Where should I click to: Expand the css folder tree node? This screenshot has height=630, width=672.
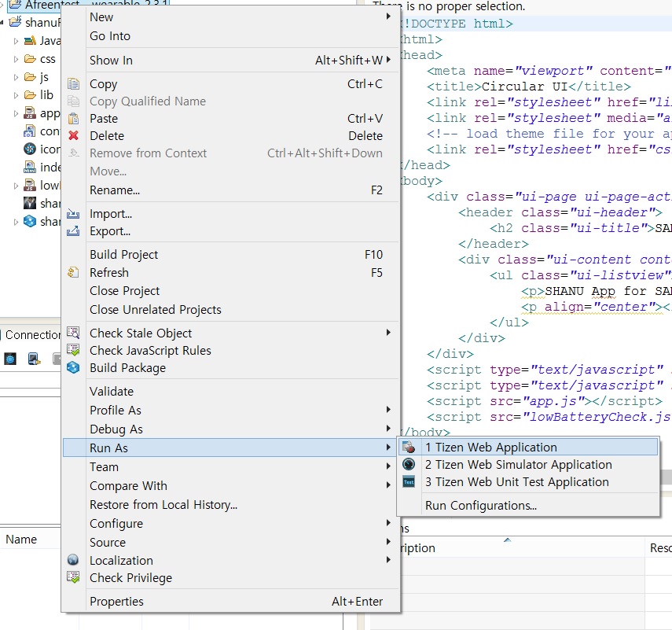tap(16, 59)
